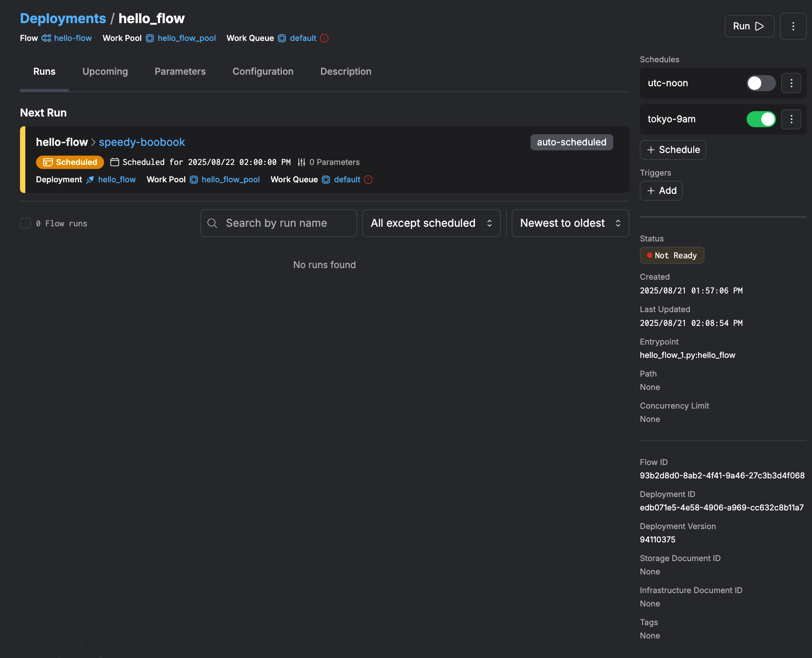Open the Configuration tab
Viewport: 812px width, 658px height.
[x=263, y=72]
